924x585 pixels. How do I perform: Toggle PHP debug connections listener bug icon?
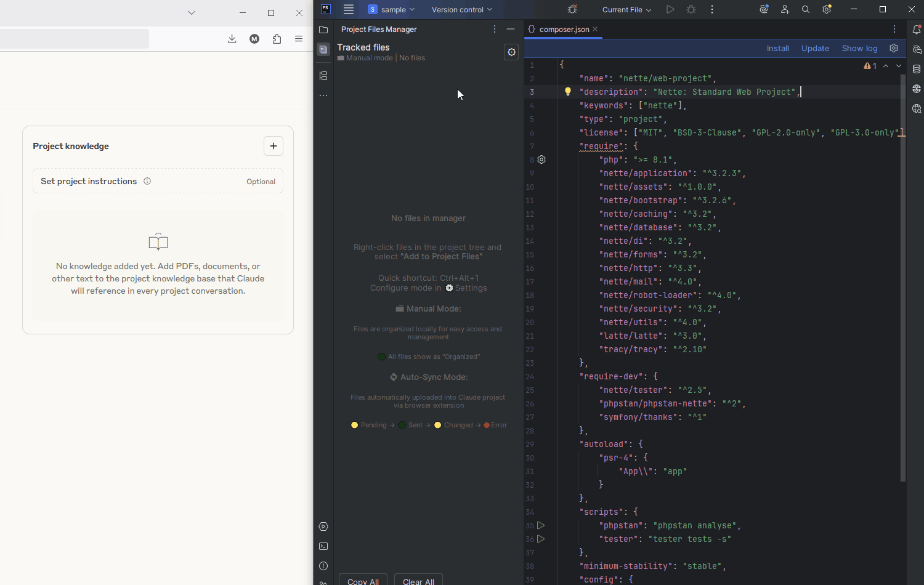coord(572,9)
